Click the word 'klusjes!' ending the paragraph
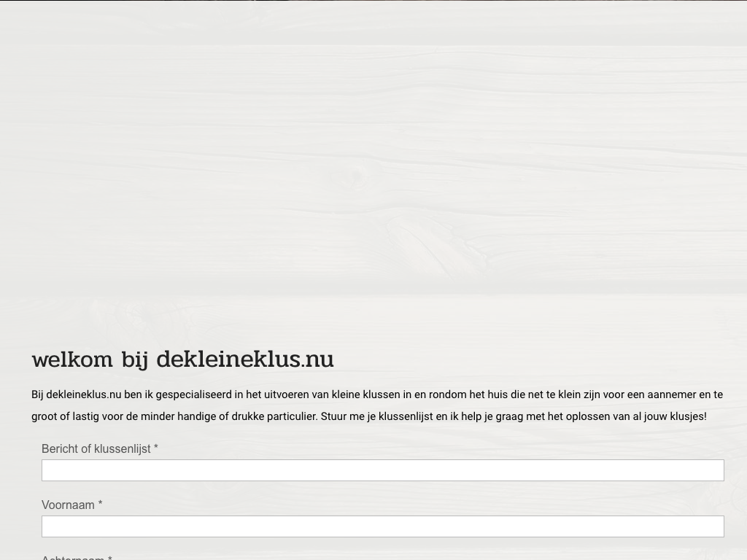Image resolution: width=747 pixels, height=560 pixels. (688, 416)
